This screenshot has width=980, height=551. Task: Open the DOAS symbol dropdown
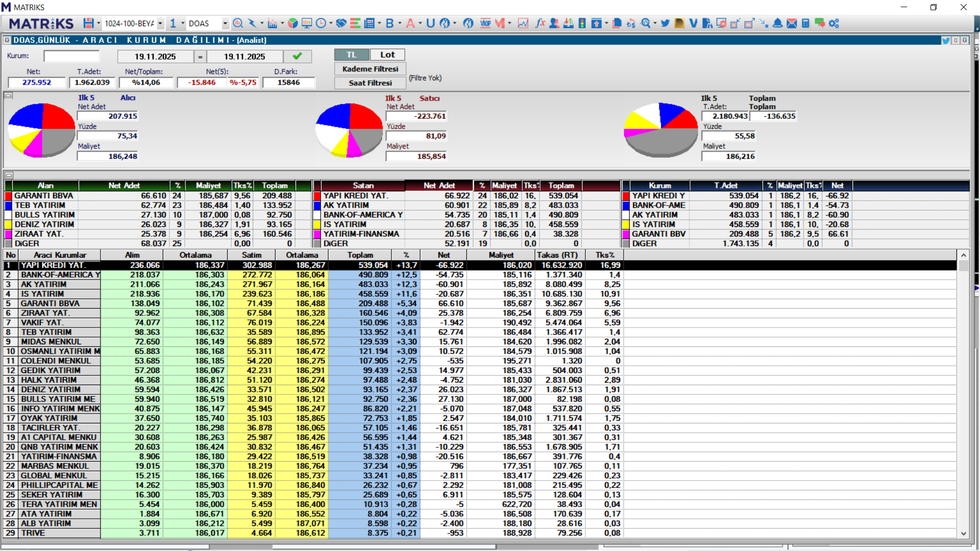225,23
